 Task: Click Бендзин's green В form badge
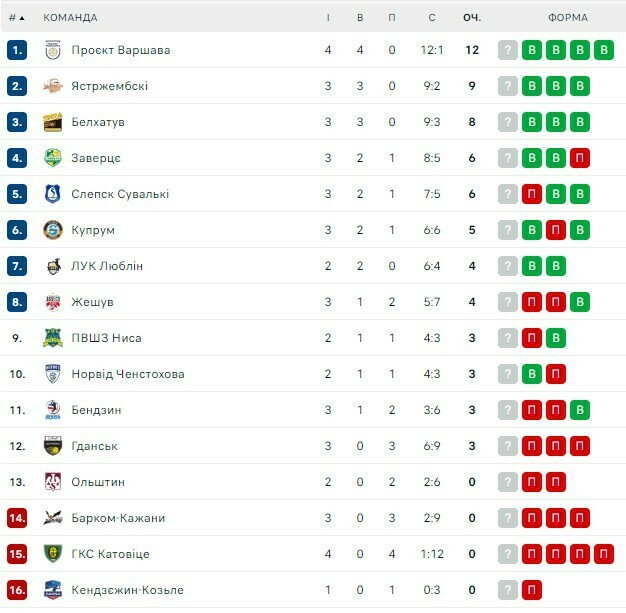point(580,410)
